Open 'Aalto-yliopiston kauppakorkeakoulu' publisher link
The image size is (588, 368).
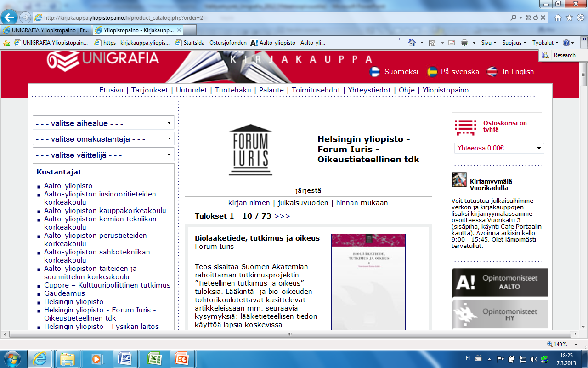point(105,211)
